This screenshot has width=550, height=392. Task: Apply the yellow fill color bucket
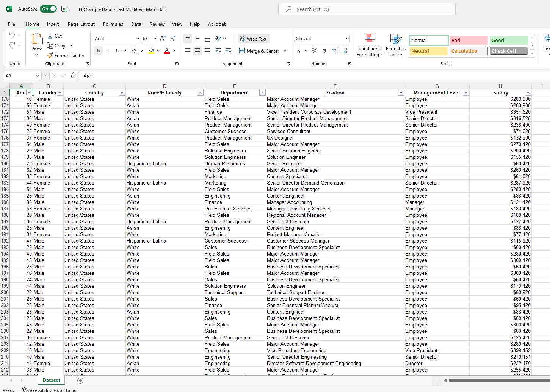click(152, 51)
